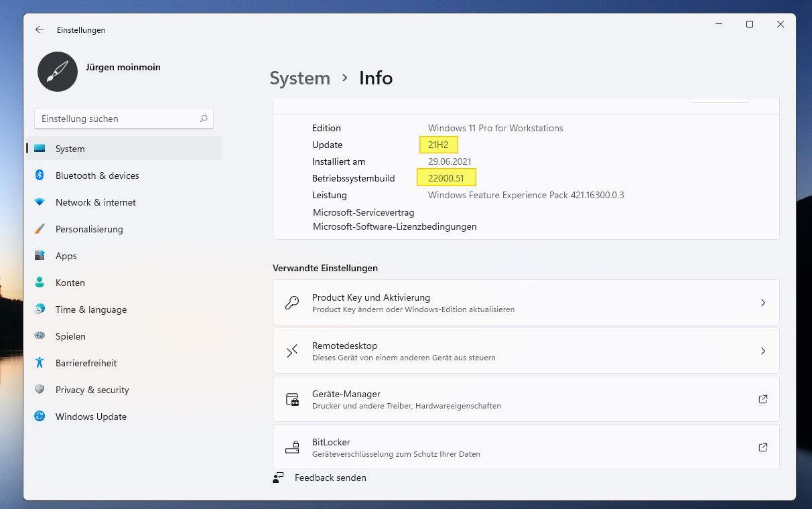Open Geräte-Manager card

526,399
